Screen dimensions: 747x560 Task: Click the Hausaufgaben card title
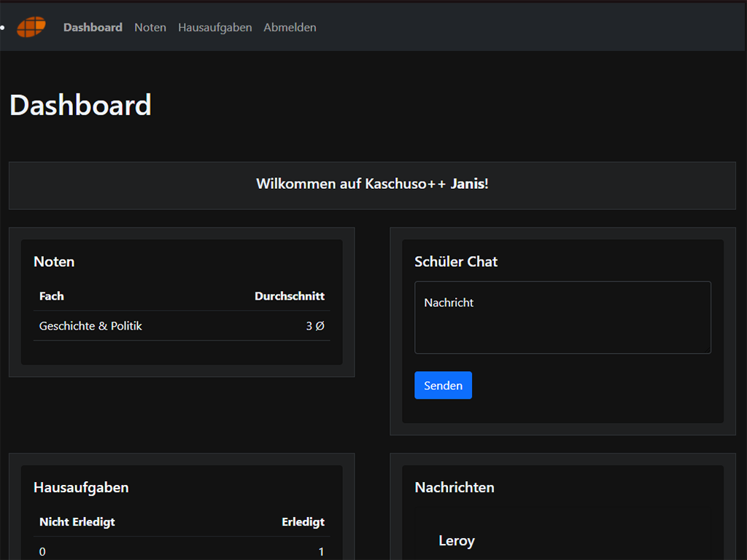81,488
